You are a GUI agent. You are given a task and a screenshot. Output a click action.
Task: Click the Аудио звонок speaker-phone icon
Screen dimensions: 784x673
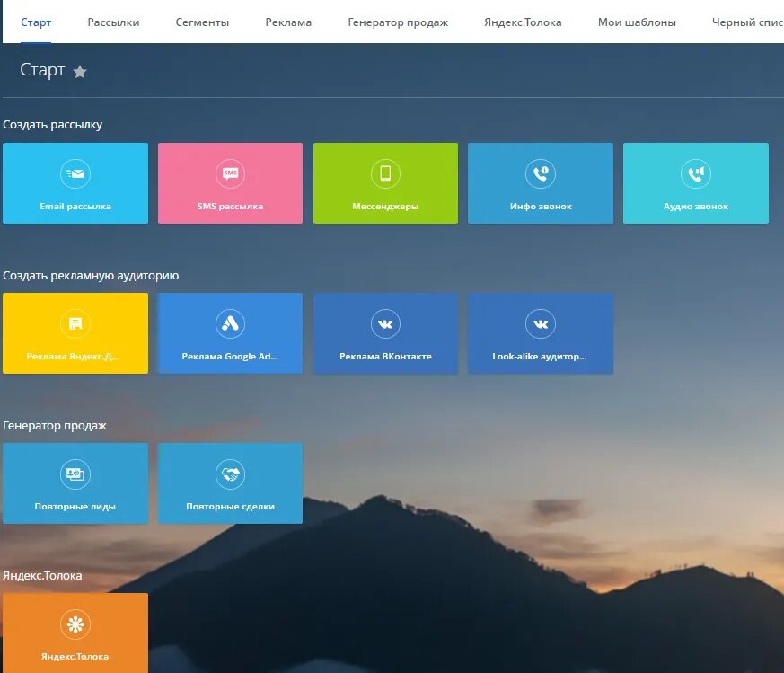coord(695,173)
